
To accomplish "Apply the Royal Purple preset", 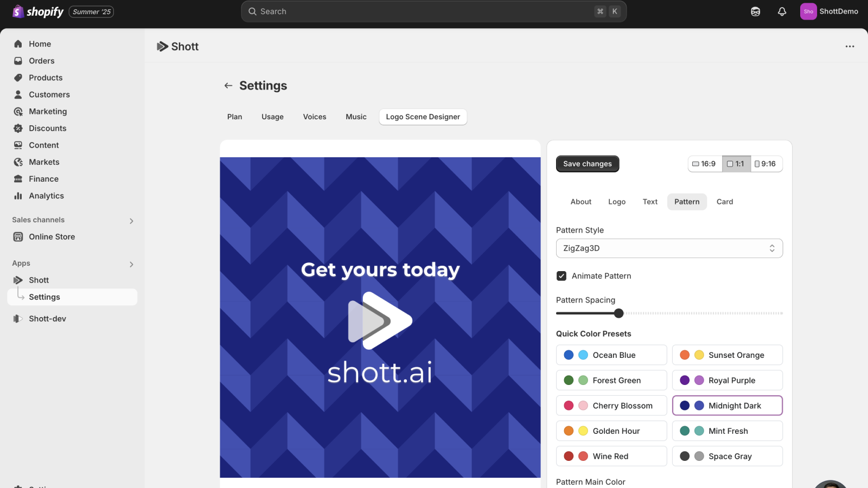I will click(727, 380).
